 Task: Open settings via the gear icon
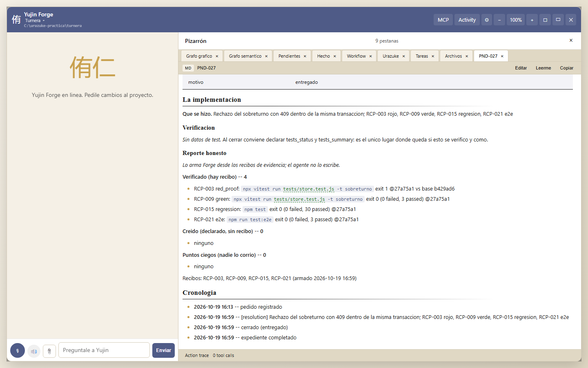487,20
